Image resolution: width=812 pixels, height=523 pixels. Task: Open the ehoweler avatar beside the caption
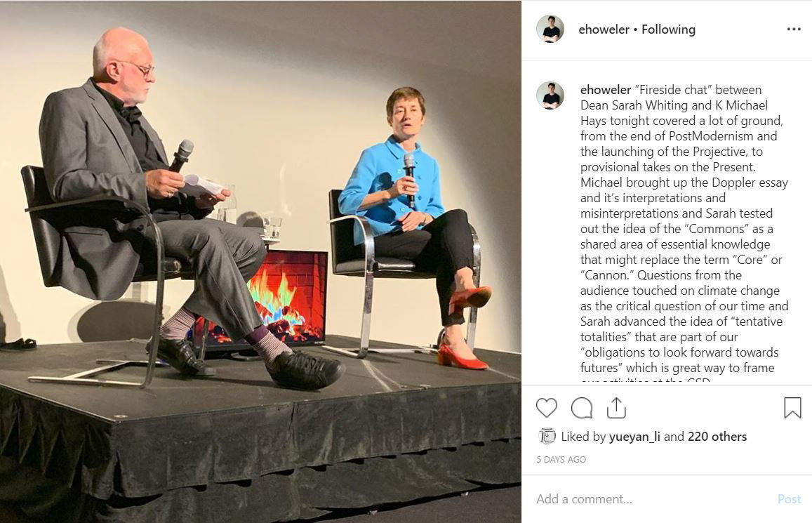click(x=550, y=95)
